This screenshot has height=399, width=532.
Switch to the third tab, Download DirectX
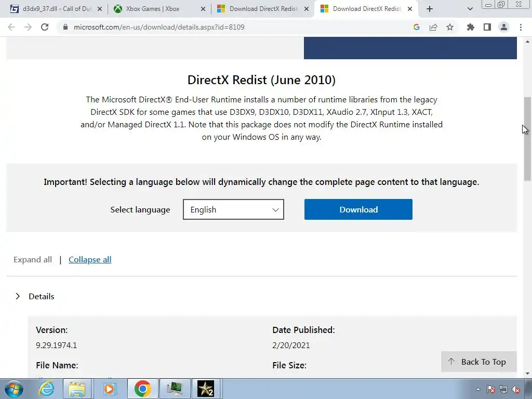point(261,9)
